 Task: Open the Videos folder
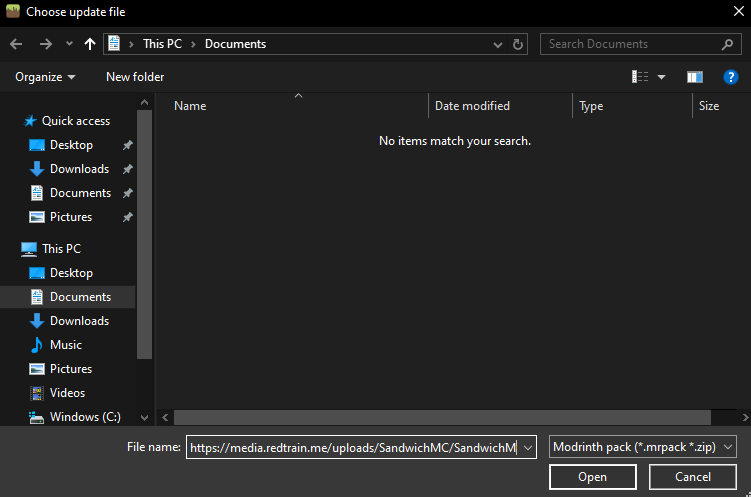(68, 393)
